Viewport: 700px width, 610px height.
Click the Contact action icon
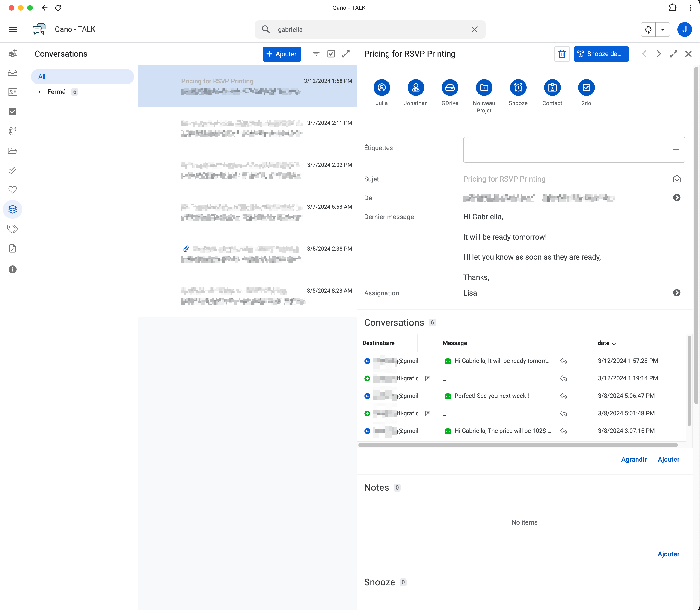[x=552, y=88]
